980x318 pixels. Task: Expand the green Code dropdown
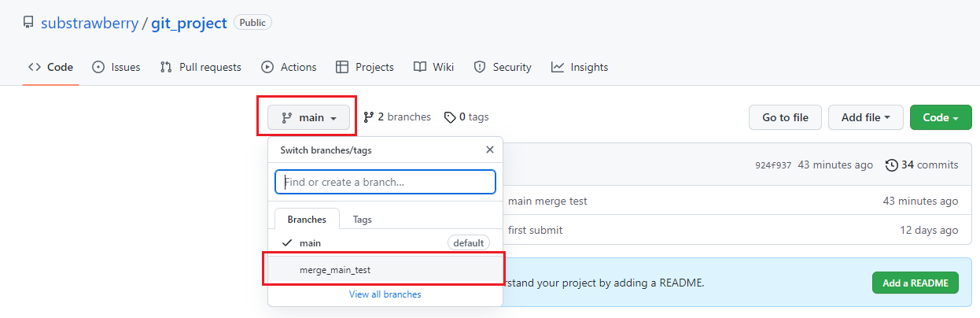coord(941,117)
